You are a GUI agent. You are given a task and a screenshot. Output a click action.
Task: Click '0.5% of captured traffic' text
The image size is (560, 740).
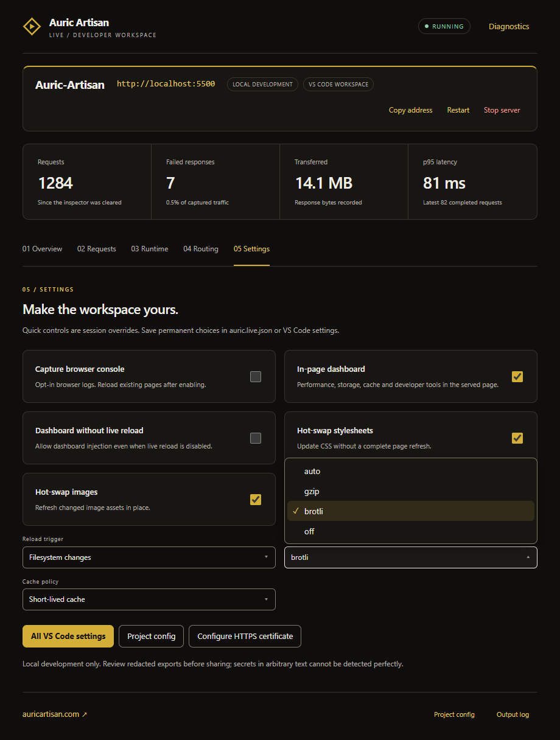click(197, 203)
